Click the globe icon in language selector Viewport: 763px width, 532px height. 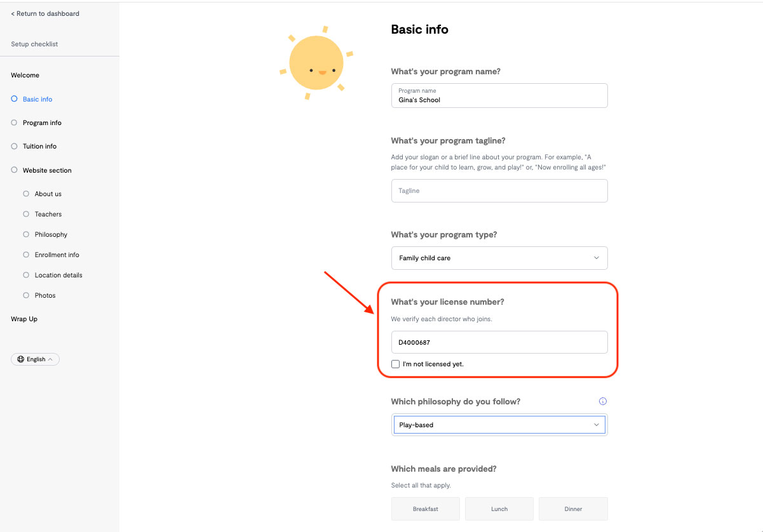21,359
